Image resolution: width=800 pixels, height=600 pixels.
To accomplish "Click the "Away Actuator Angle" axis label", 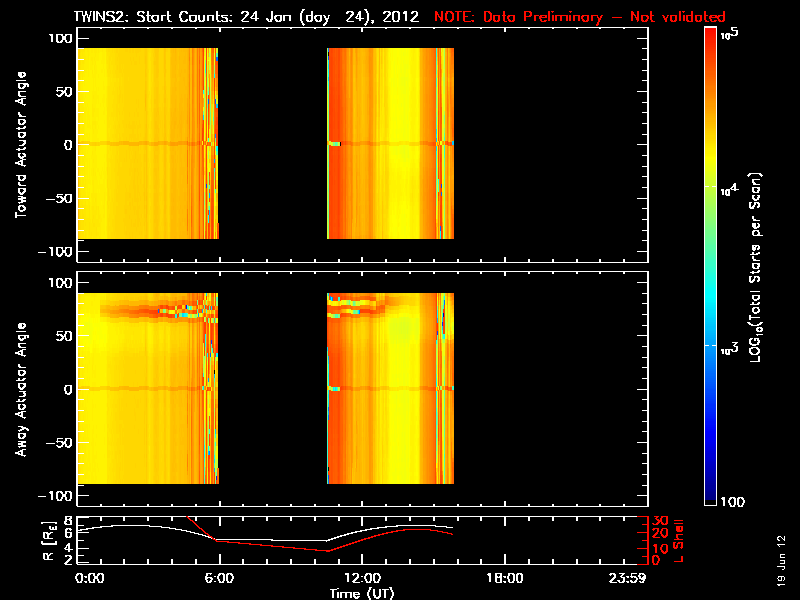I will click(21, 389).
